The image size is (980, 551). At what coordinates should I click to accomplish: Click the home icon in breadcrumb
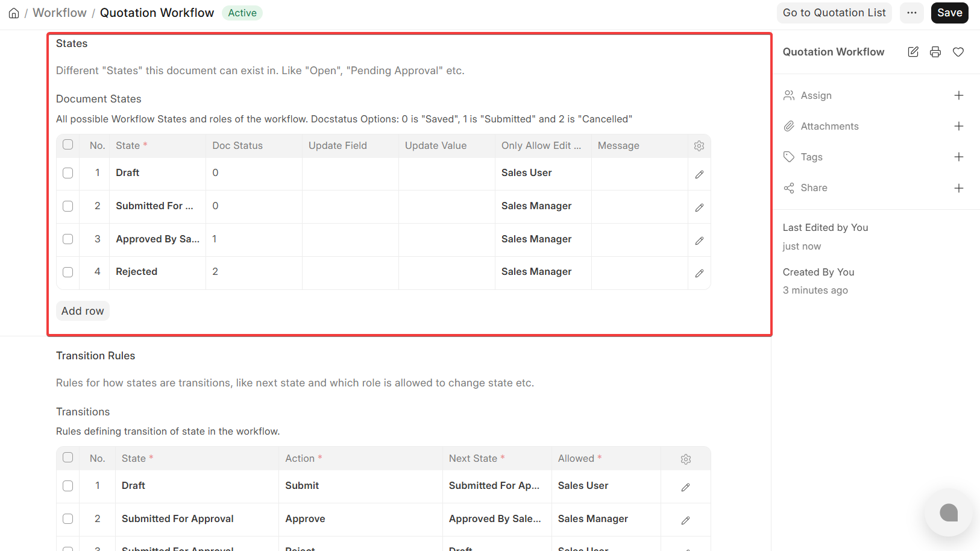14,13
